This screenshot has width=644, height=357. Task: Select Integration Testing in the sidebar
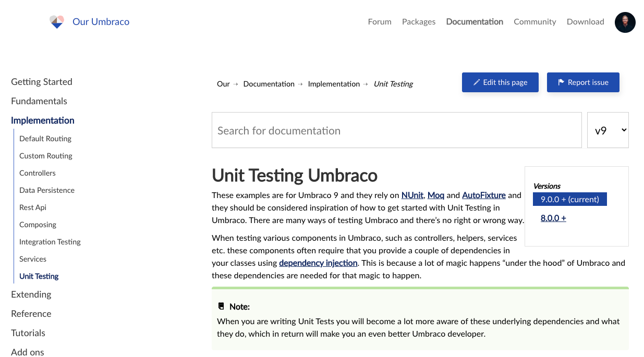pyautogui.click(x=50, y=242)
